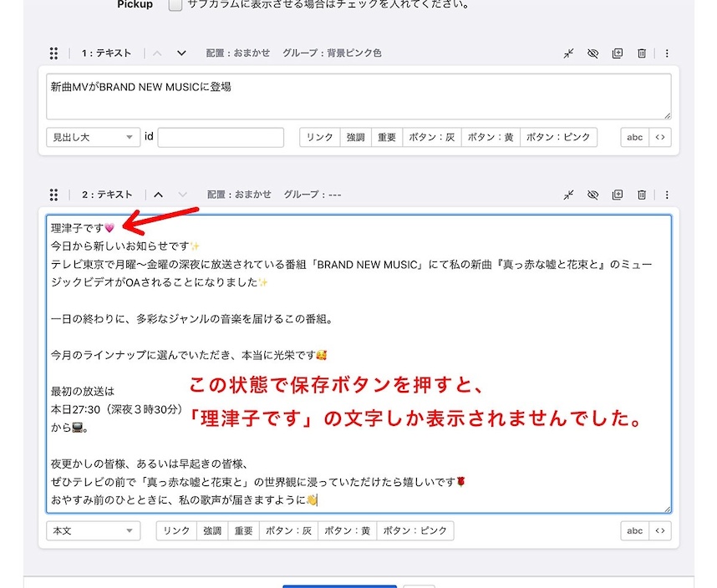The height and width of the screenshot is (588, 717).
Task: Delete text block 2 with trash icon
Action: click(642, 195)
